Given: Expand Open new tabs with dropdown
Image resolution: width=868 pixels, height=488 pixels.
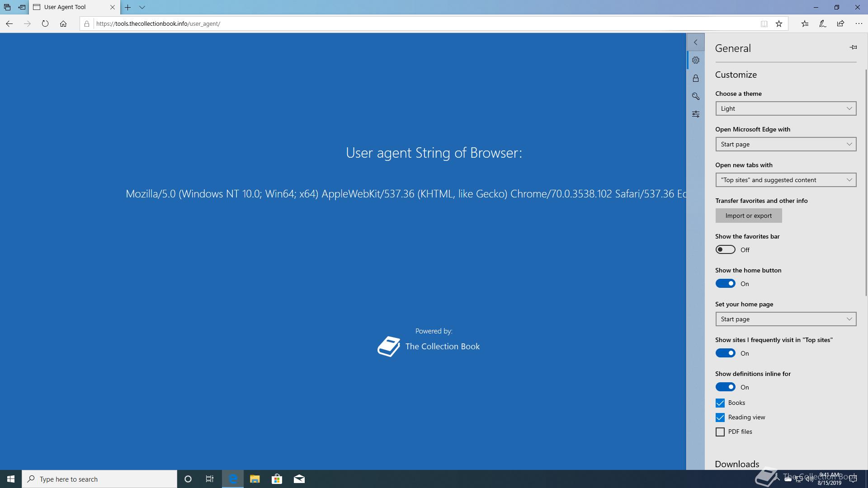Looking at the screenshot, I should pyautogui.click(x=786, y=180).
